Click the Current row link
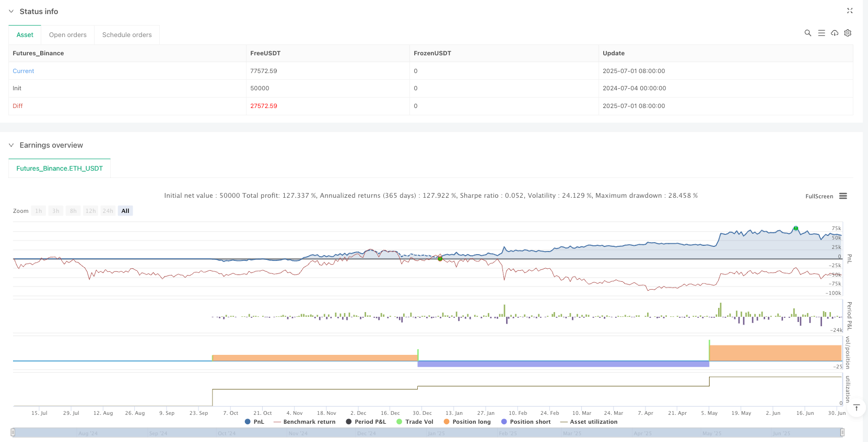This screenshot has width=868, height=442. click(24, 71)
